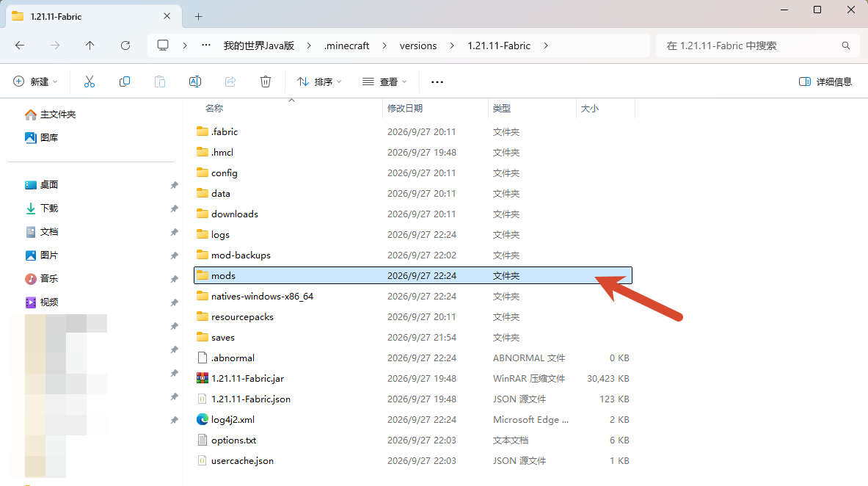Open the See more ellipsis menu

coord(437,82)
